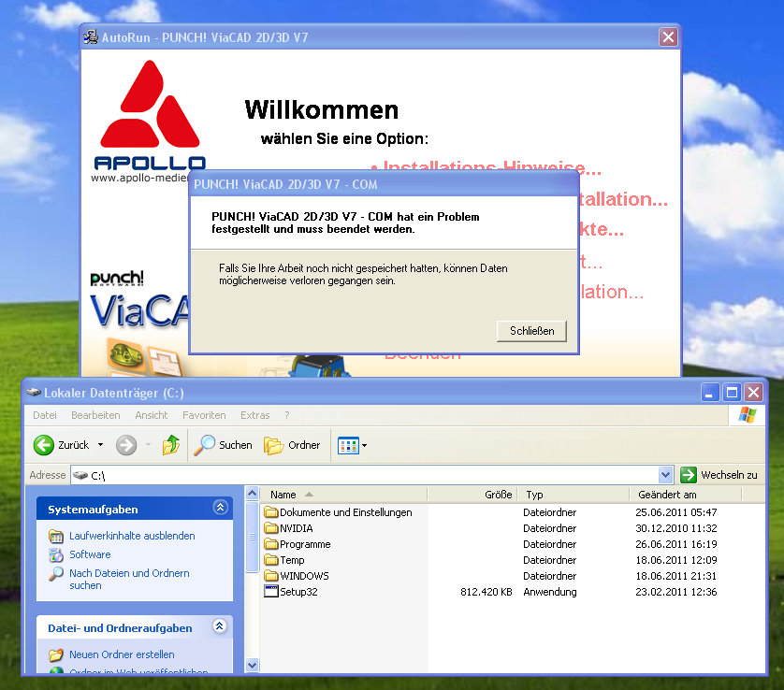Click the Schließen button in error dialog
Viewport: 784px width, 690px height.
[x=531, y=331]
